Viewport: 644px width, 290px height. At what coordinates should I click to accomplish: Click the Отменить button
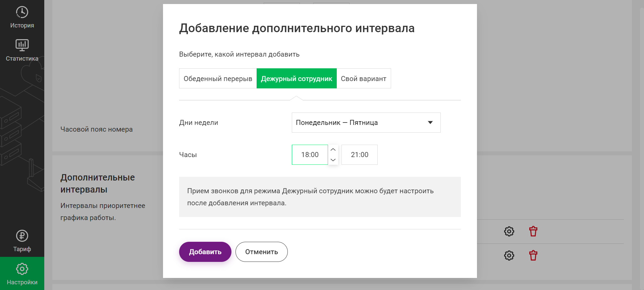click(262, 252)
